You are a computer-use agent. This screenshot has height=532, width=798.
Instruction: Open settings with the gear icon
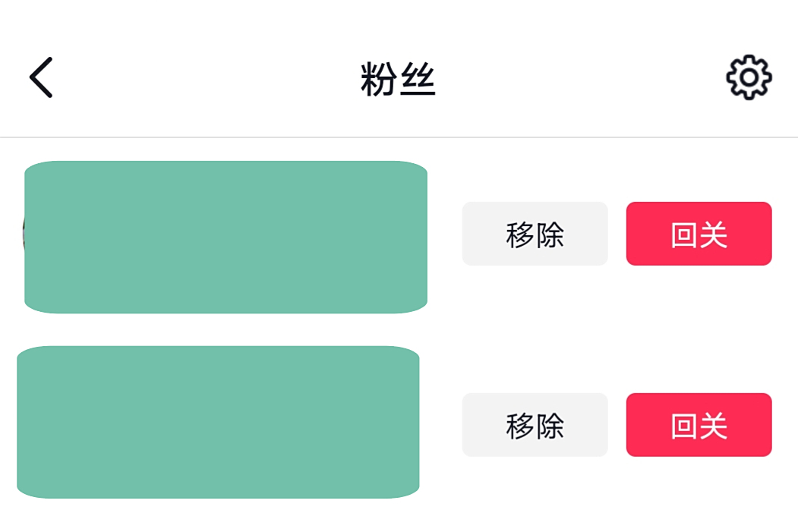[749, 77]
